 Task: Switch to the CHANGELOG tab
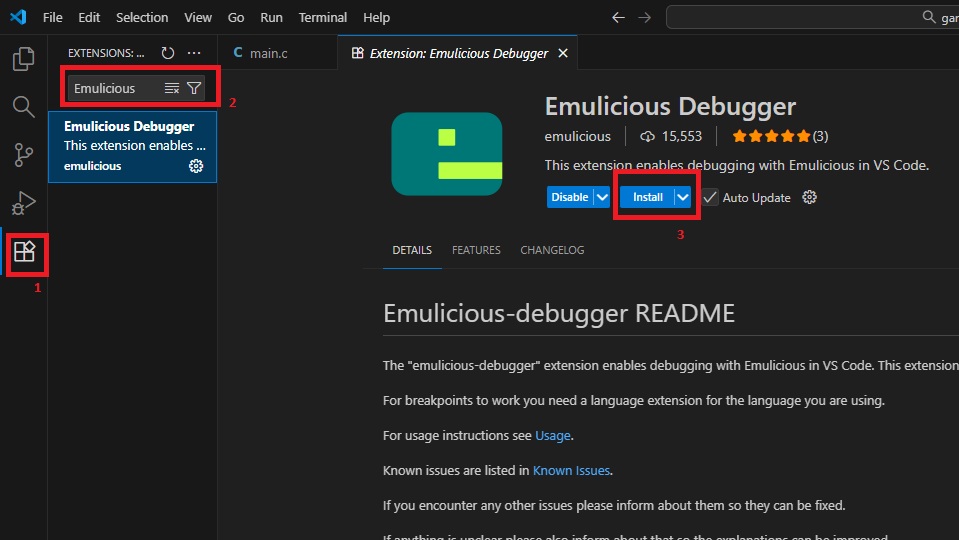552,250
